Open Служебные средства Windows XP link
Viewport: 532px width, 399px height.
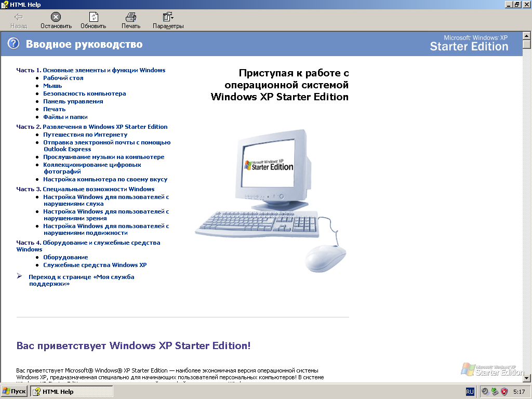click(95, 265)
